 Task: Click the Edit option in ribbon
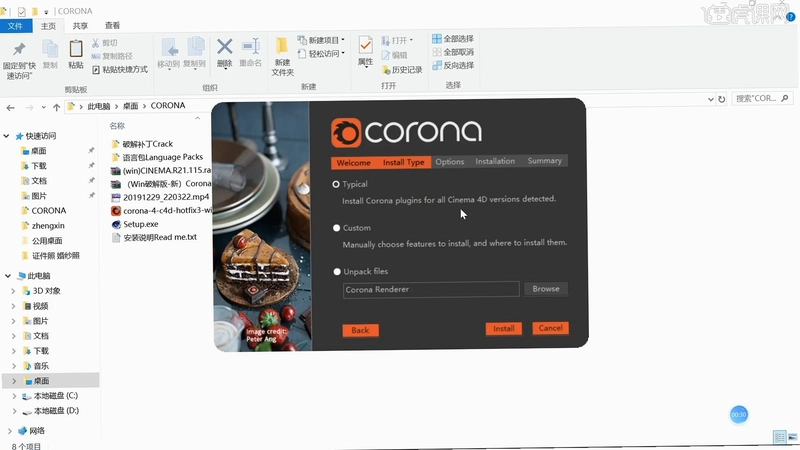[394, 55]
